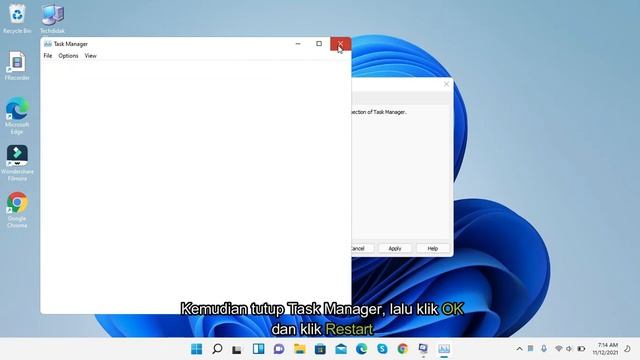Select the Microsoft Edge desktop shortcut
640x360 pixels.
point(17,116)
